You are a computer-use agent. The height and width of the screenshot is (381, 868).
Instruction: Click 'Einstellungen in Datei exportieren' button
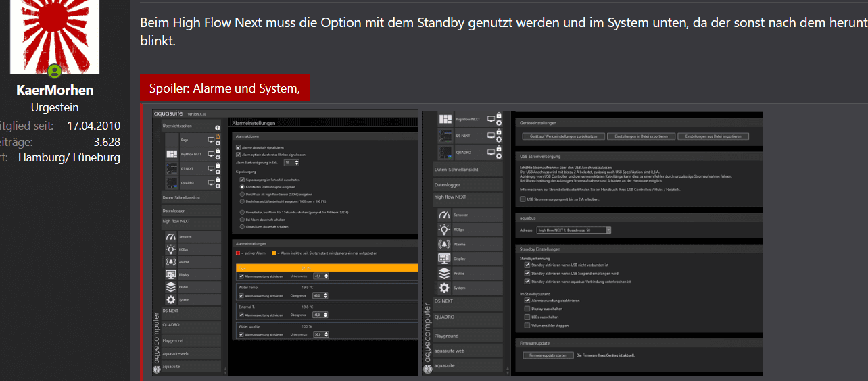pyautogui.click(x=641, y=136)
